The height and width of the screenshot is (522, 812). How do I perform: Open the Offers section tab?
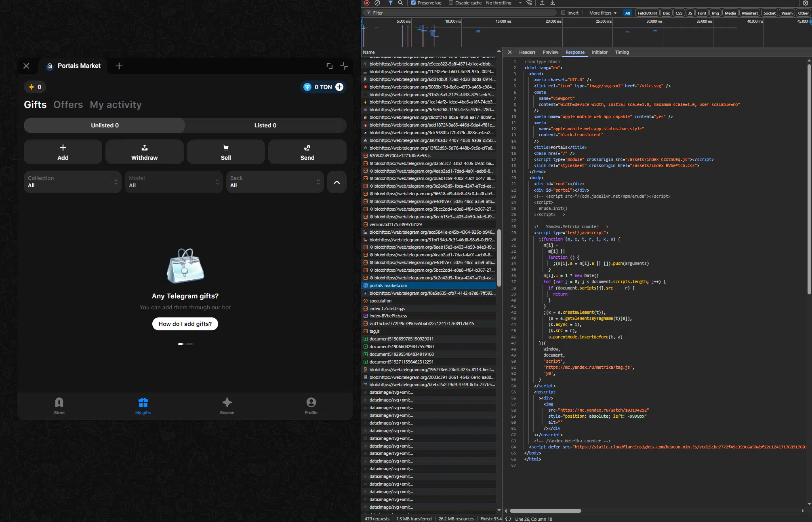68,105
